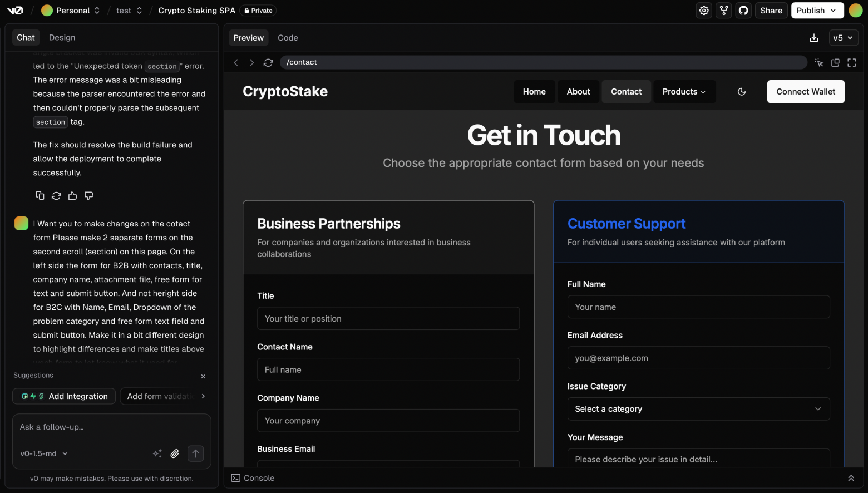Switch to the Design tab
Image resolution: width=868 pixels, height=493 pixels.
pyautogui.click(x=62, y=37)
